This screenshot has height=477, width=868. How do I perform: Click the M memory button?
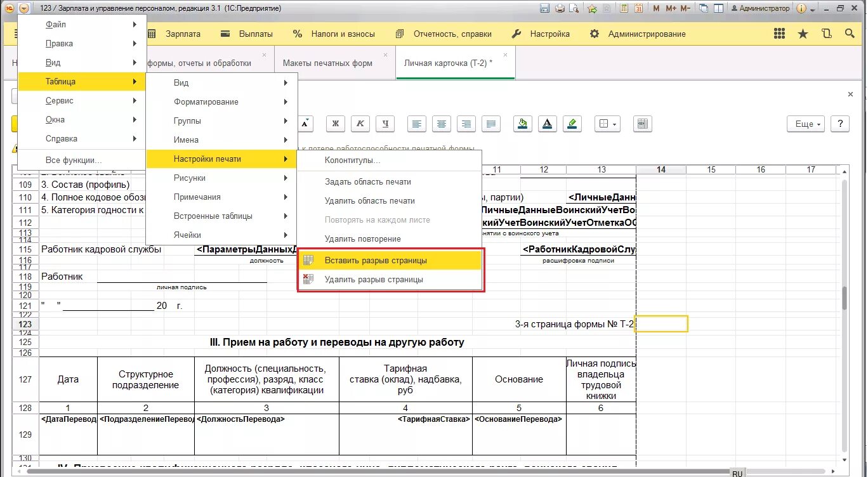657,8
